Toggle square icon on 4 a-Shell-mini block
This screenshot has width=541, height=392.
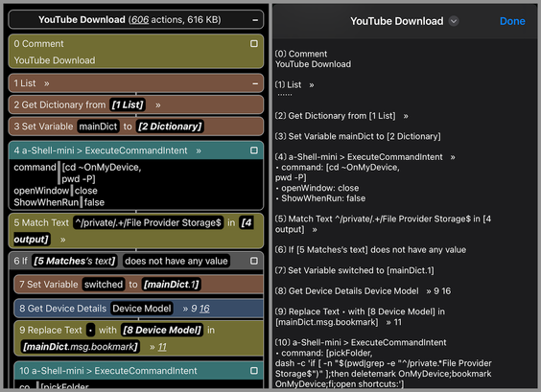click(x=254, y=150)
